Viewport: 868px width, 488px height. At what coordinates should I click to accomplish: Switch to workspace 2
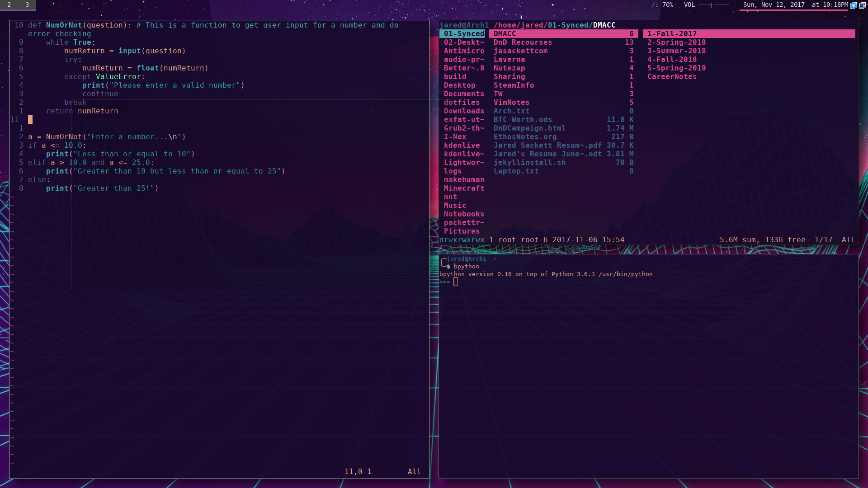click(9, 5)
